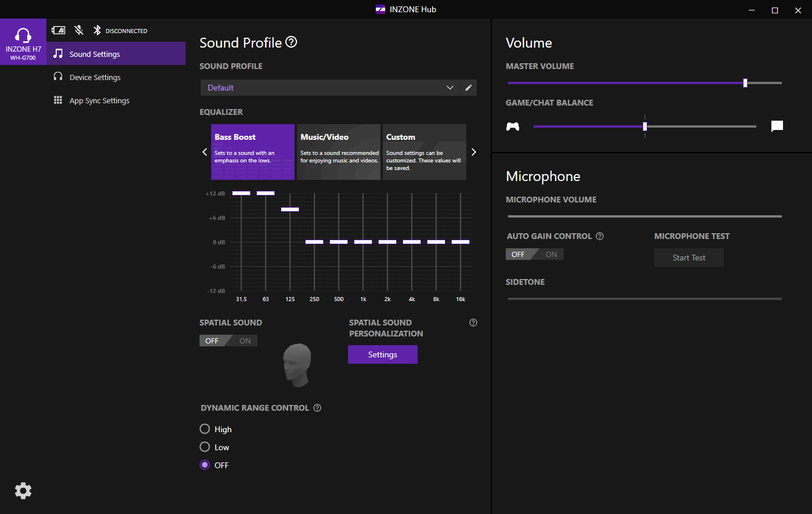Turn Auto Gain Control ON
This screenshot has width=812, height=514.
pos(551,254)
